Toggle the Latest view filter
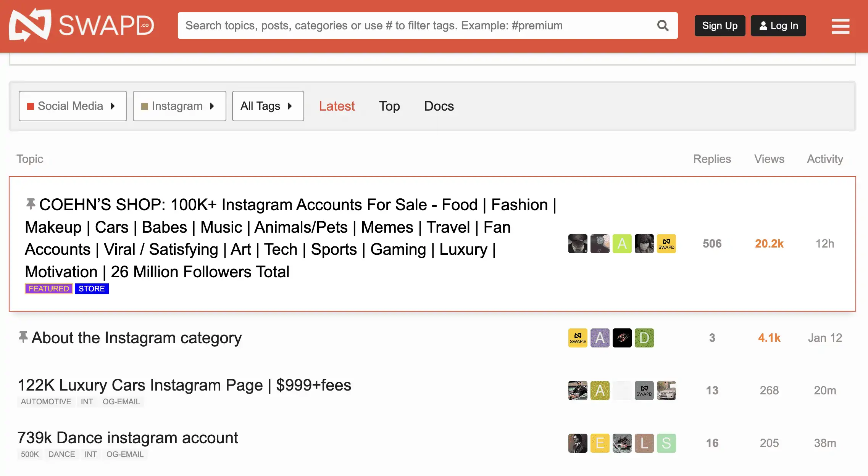 point(337,106)
